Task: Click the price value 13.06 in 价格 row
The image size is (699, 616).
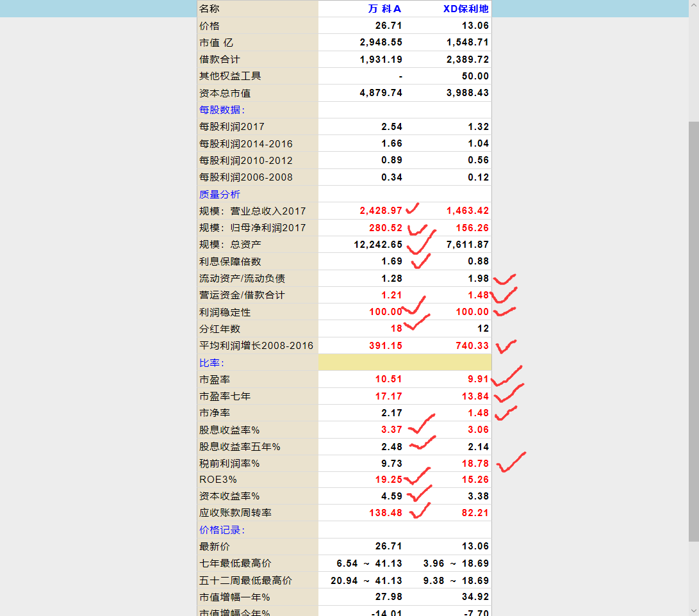Action: [475, 26]
